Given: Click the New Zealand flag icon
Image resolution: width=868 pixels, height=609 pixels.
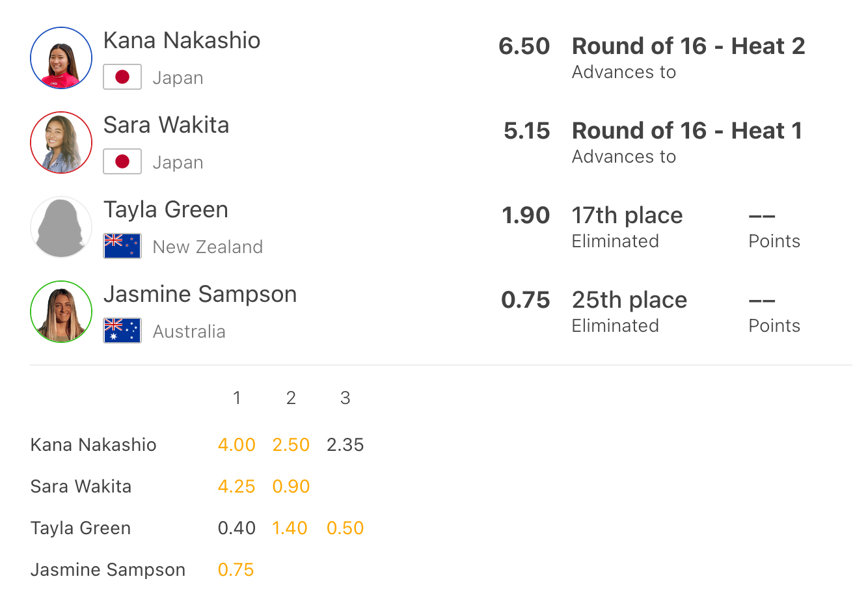Looking at the screenshot, I should point(122,246).
